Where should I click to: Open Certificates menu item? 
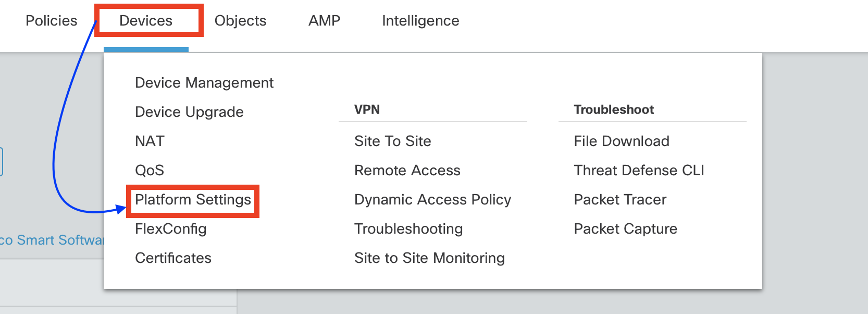pos(173,258)
